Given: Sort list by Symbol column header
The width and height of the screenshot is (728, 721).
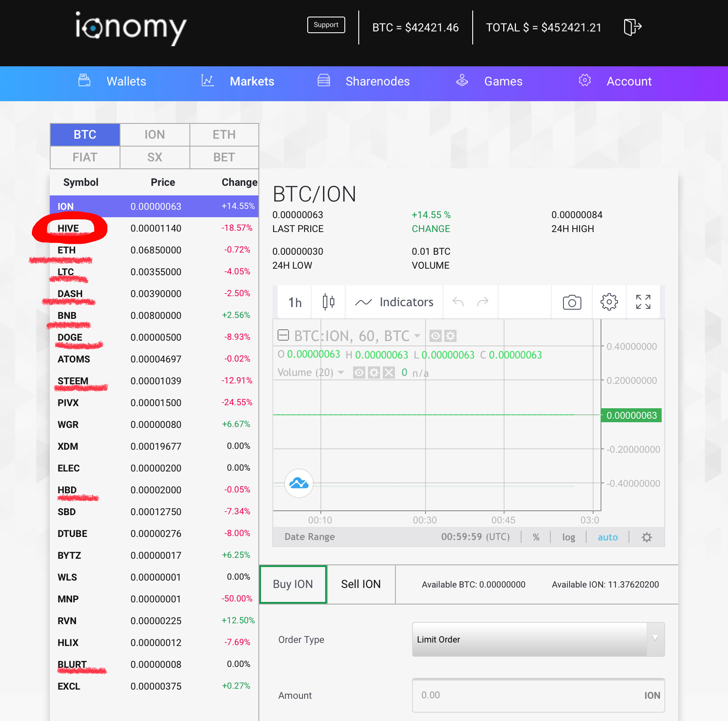Looking at the screenshot, I should coord(81,182).
